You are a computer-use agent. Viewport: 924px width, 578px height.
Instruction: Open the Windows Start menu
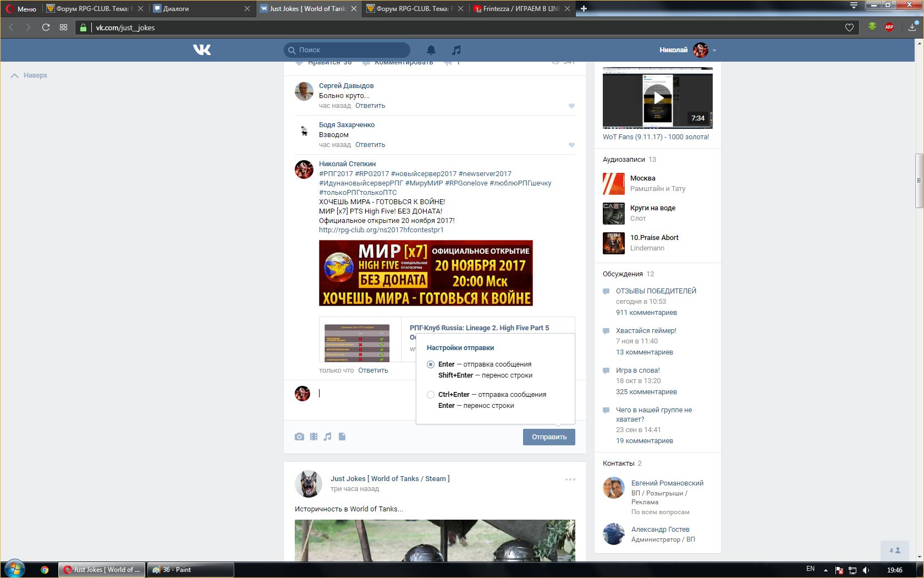click(14, 569)
